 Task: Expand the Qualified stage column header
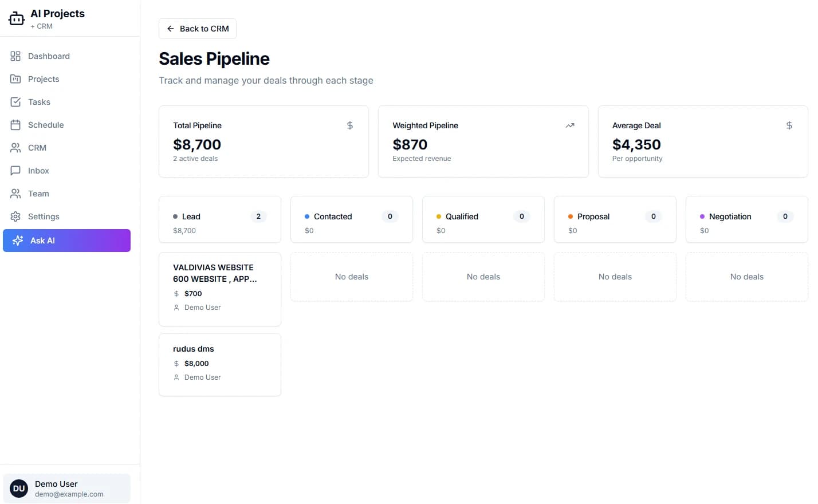[x=483, y=219]
